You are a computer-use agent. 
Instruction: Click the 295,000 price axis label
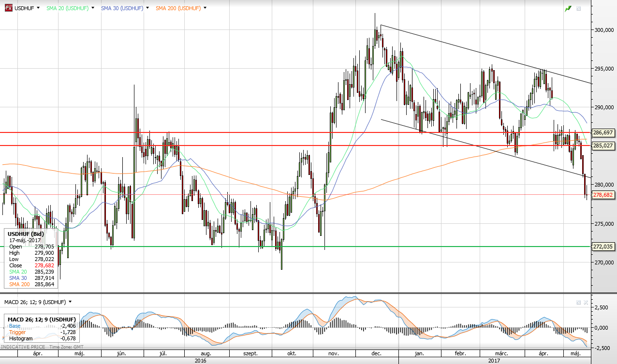pos(603,69)
